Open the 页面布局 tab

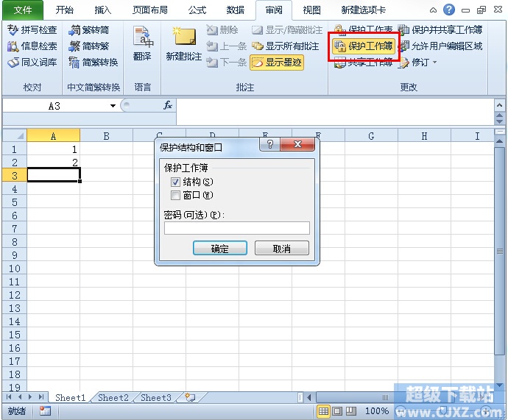pos(150,10)
